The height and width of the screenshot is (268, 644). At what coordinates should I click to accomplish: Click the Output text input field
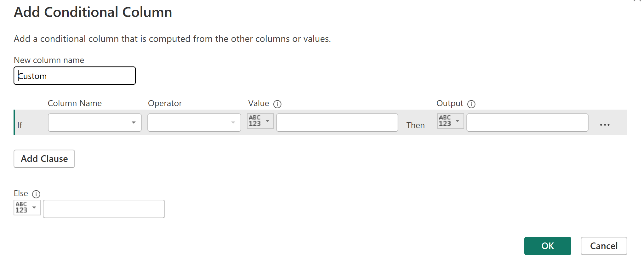[527, 123]
